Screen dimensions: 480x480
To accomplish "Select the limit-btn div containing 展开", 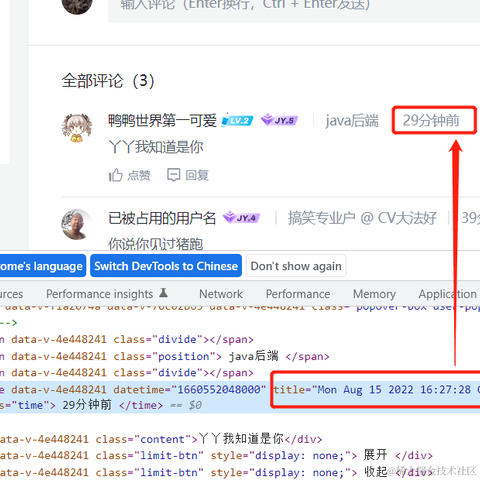I will click(x=216, y=455).
